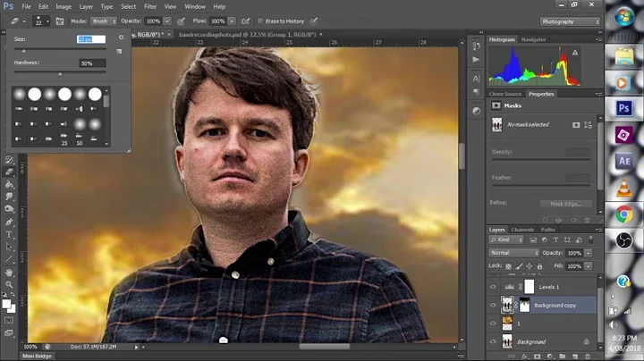
Task: Enable Erase to History checkbox
Action: pyautogui.click(x=260, y=21)
